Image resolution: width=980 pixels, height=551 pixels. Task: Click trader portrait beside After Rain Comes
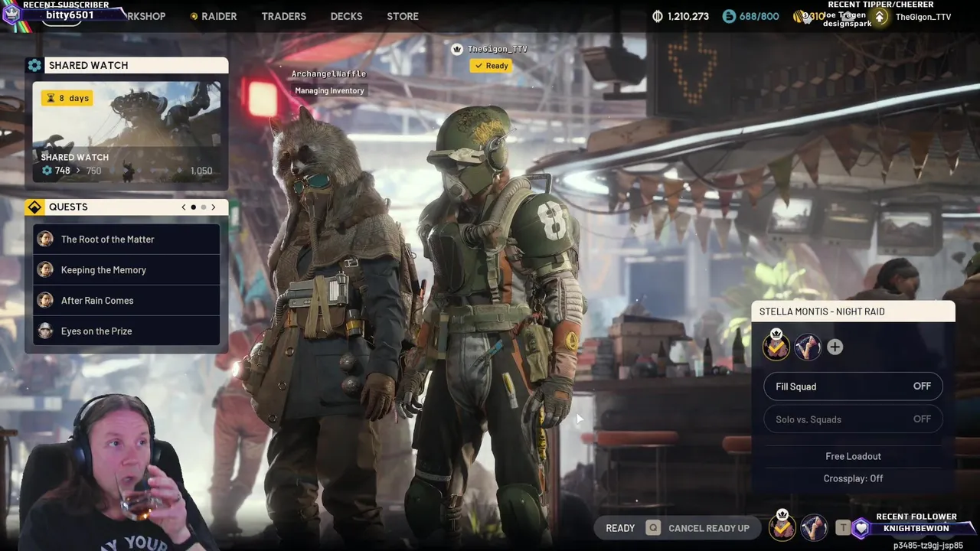(x=46, y=300)
